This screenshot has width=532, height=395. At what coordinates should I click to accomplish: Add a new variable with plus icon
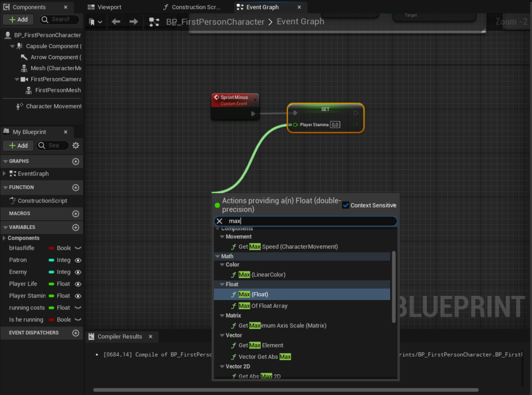pos(76,227)
